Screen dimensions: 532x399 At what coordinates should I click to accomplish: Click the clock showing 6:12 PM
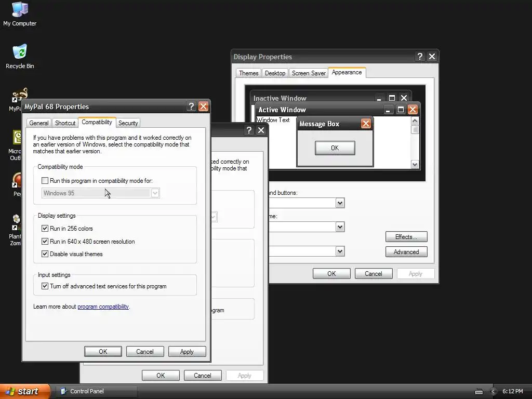pyautogui.click(x=513, y=391)
